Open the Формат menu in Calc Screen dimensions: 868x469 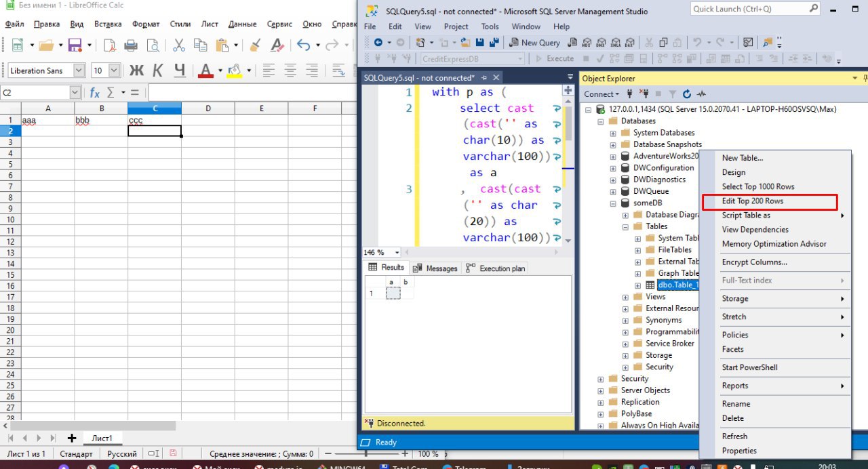[146, 24]
